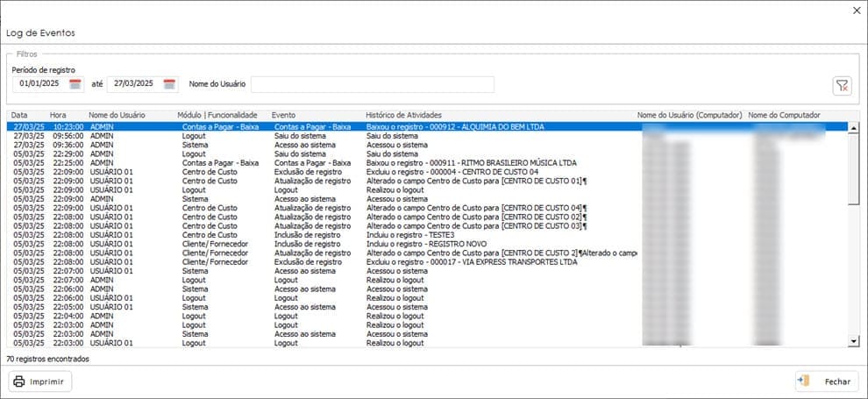Sort by the Data column header
Screen dimensions: 868x399
[x=19, y=115]
